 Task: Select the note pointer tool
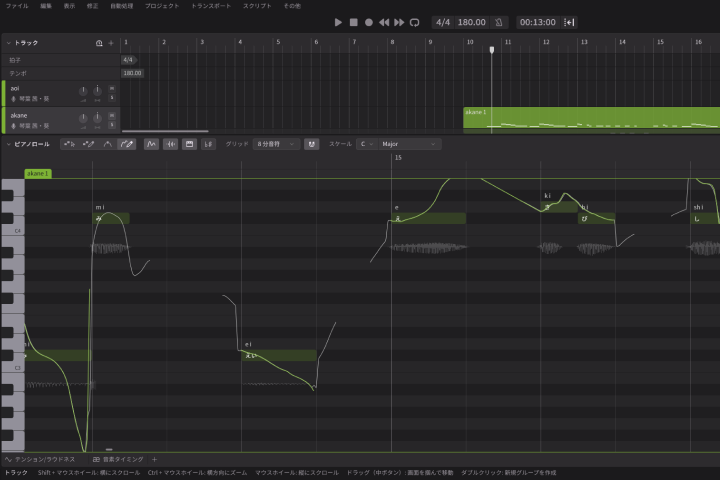[70, 144]
